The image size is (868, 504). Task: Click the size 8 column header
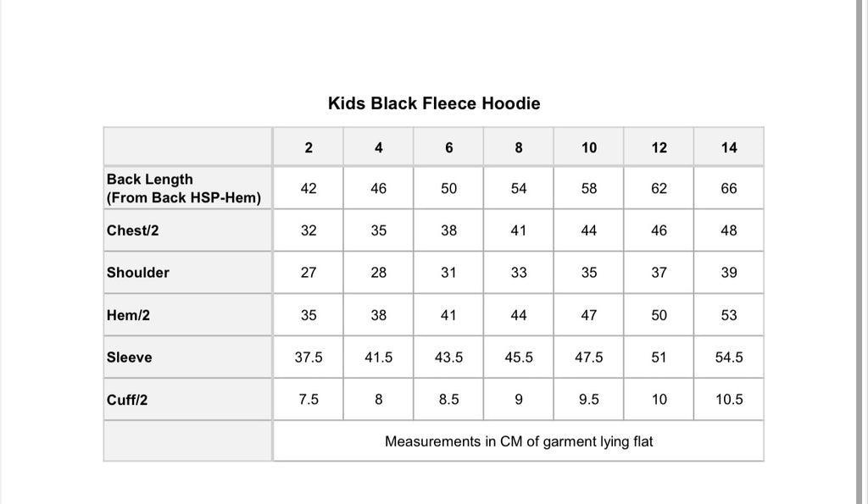[x=519, y=147]
